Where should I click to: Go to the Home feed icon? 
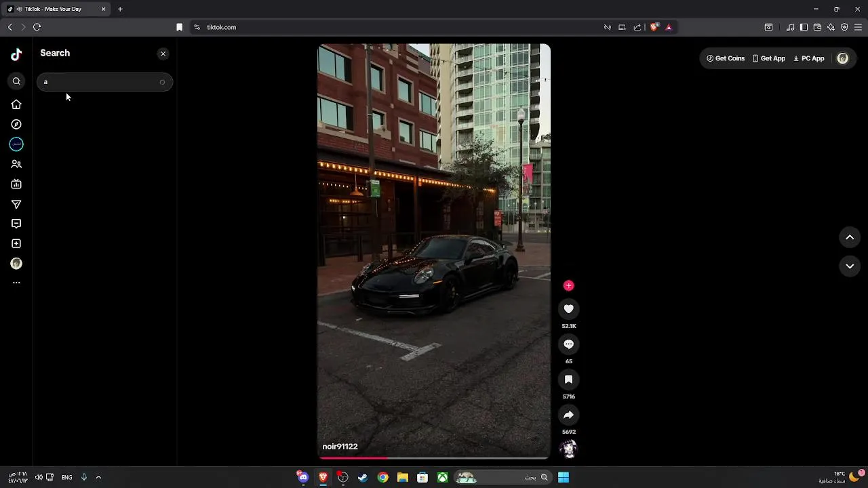(16, 104)
